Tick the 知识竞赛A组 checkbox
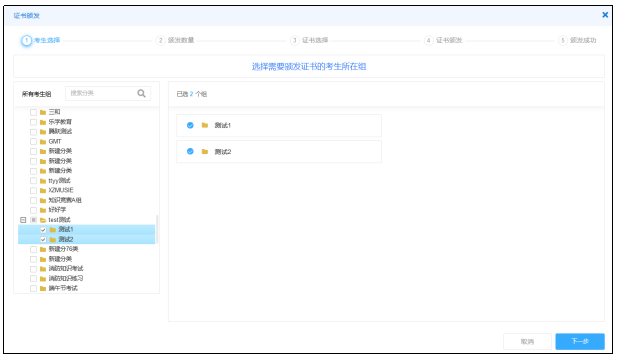The image size is (617, 360). 33,200
